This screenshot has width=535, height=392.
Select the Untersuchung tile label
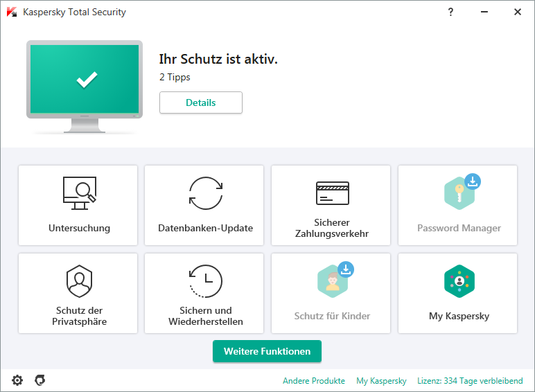click(80, 228)
